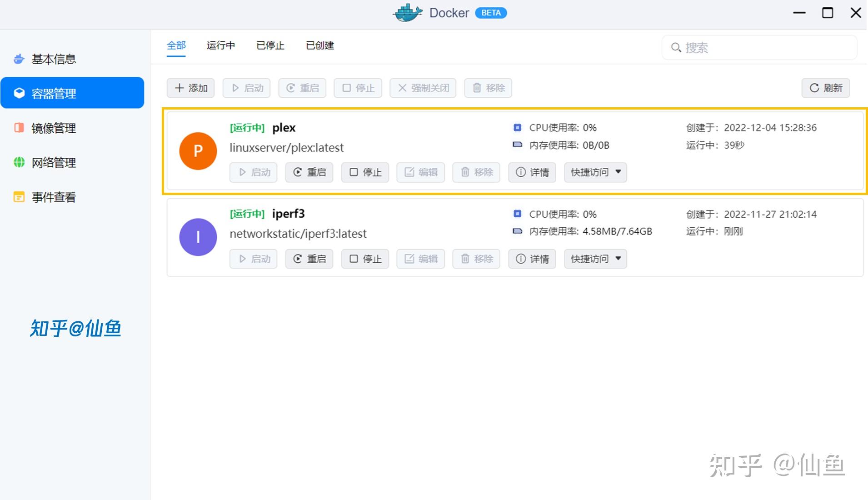Open 详情 for the plex container
This screenshot has height=500, width=868.
pos(532,172)
